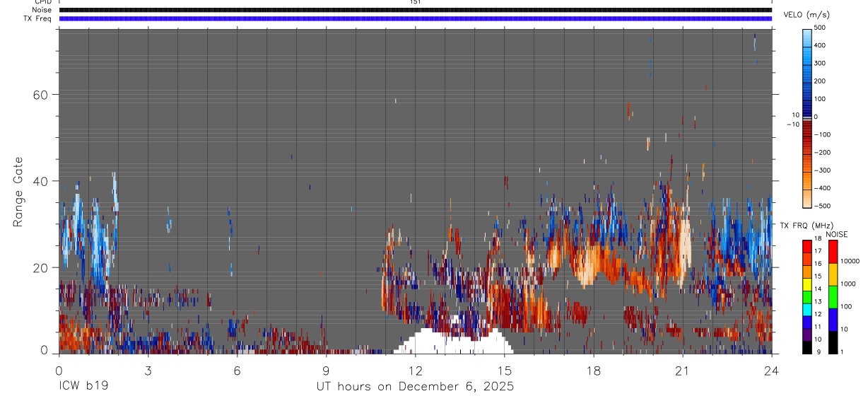Screen dimensions: 868x401
Task: Click the blue TX Freq strip above the plot
Action: point(415,18)
